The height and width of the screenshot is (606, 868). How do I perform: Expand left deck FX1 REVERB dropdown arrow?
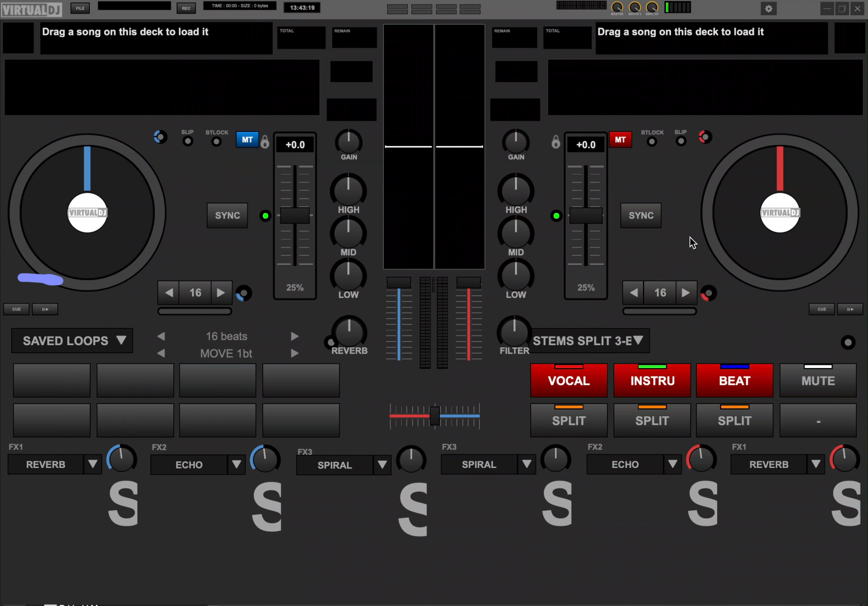[93, 464]
